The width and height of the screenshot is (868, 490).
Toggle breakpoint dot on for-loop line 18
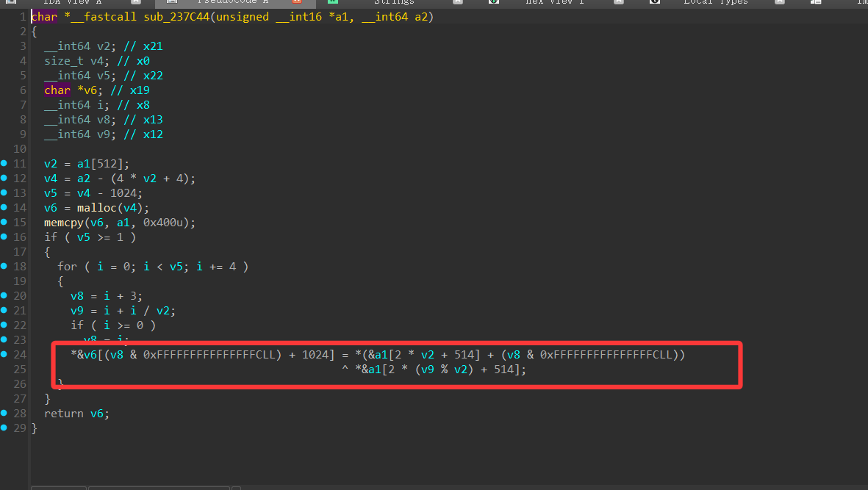[5, 267]
